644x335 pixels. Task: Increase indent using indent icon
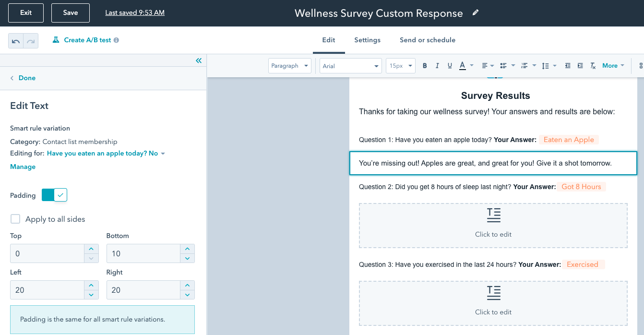click(x=580, y=66)
